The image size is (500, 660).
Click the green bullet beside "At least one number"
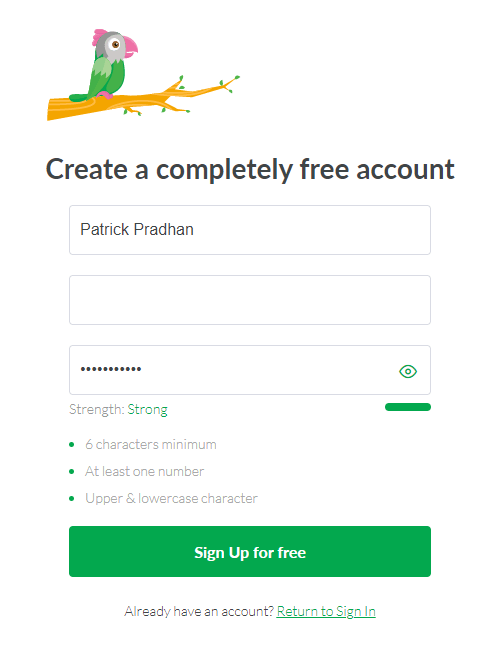[72, 471]
